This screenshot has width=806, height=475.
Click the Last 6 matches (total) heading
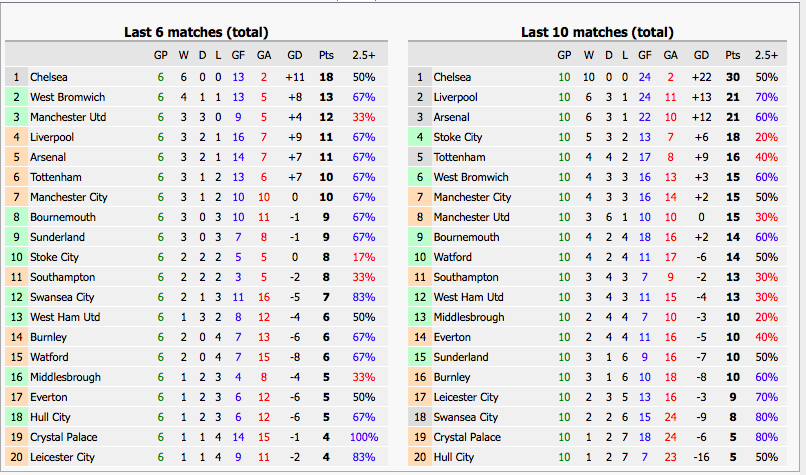pyautogui.click(x=196, y=32)
